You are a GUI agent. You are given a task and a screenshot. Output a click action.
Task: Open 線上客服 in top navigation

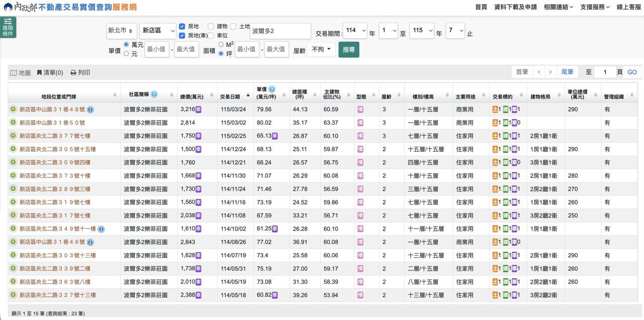pos(629,7)
